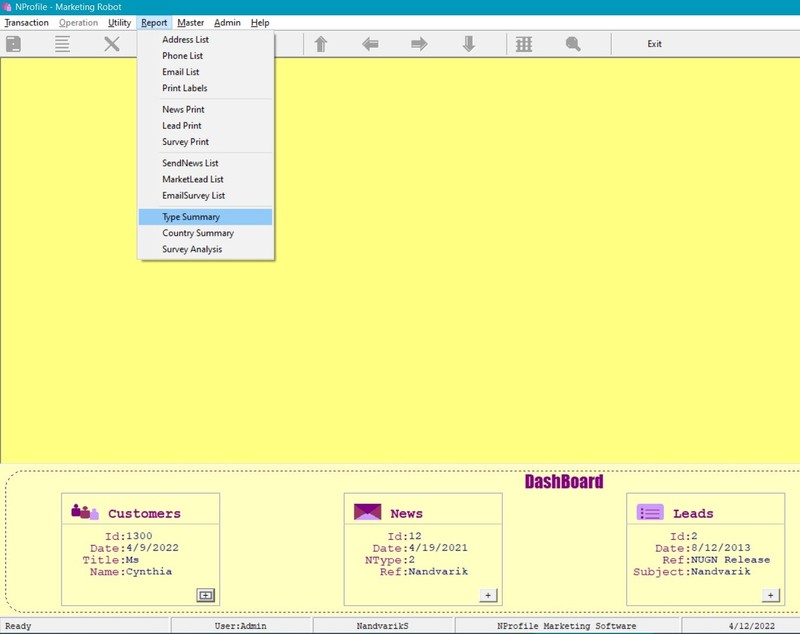Click News Ref Nandvarik value
Screen dimensions: 800x634
click(x=438, y=571)
